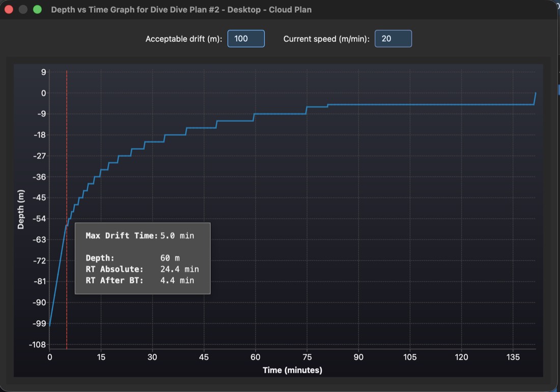Click the '15' time axis tick label

pyautogui.click(x=101, y=357)
